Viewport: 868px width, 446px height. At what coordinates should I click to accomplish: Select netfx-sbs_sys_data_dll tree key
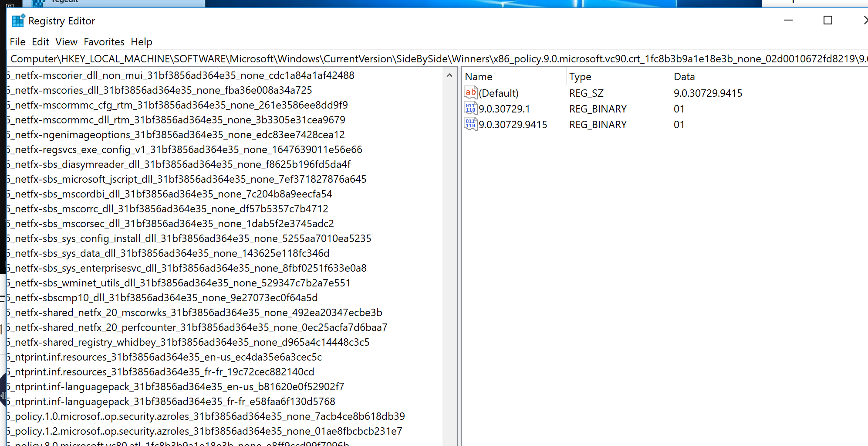point(169,253)
